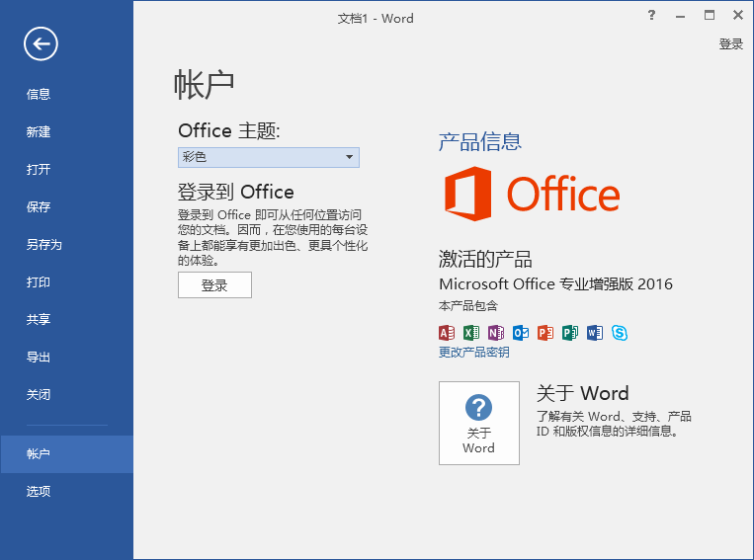Go to 另存为 in the sidebar

44,245
